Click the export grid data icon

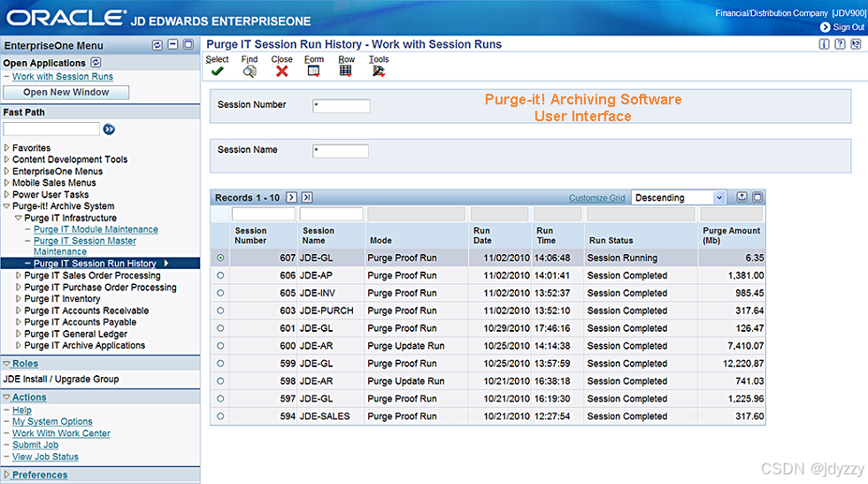click(x=741, y=197)
